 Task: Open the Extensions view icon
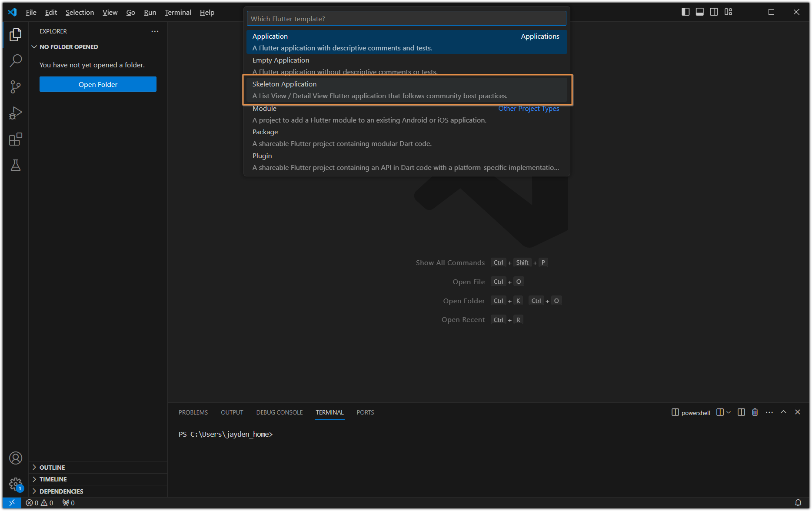[x=16, y=139]
